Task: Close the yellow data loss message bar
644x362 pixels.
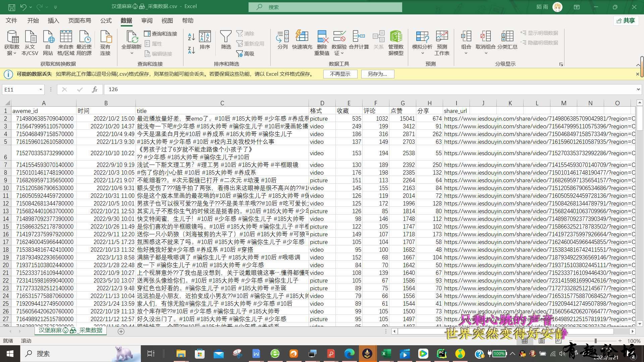Action: [x=637, y=74]
